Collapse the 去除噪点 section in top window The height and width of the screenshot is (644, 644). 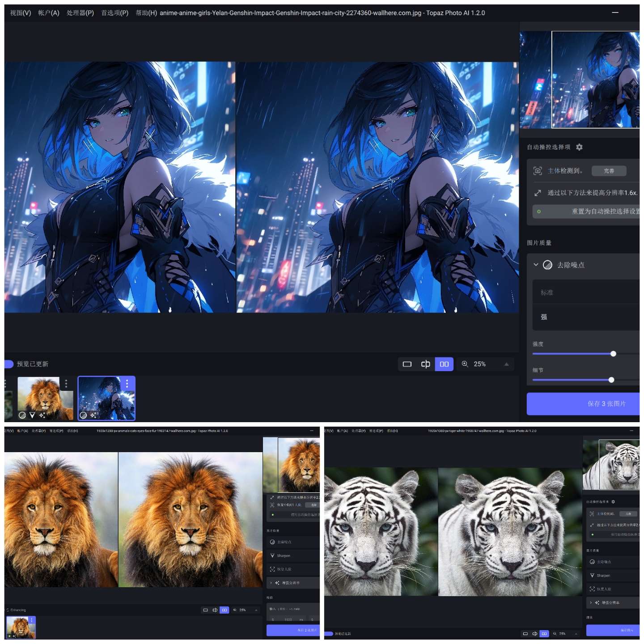point(536,265)
